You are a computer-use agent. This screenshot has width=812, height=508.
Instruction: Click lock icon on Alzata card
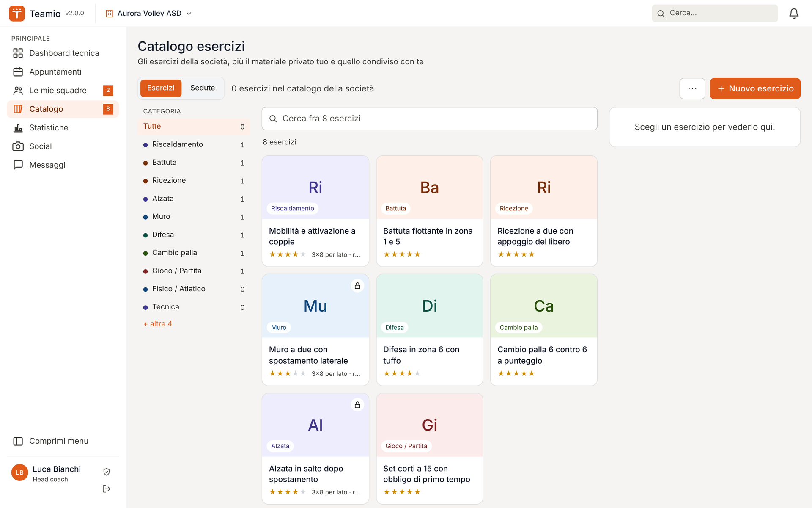pos(357,405)
